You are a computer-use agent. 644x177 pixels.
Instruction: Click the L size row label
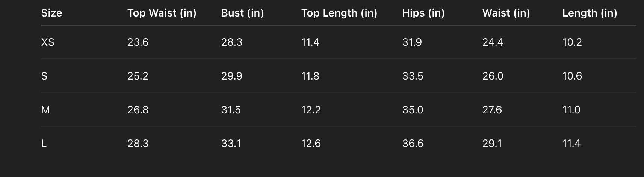click(x=44, y=144)
